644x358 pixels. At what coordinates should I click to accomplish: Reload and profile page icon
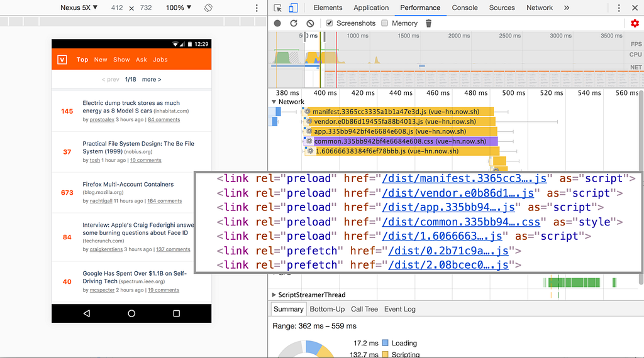pos(294,23)
